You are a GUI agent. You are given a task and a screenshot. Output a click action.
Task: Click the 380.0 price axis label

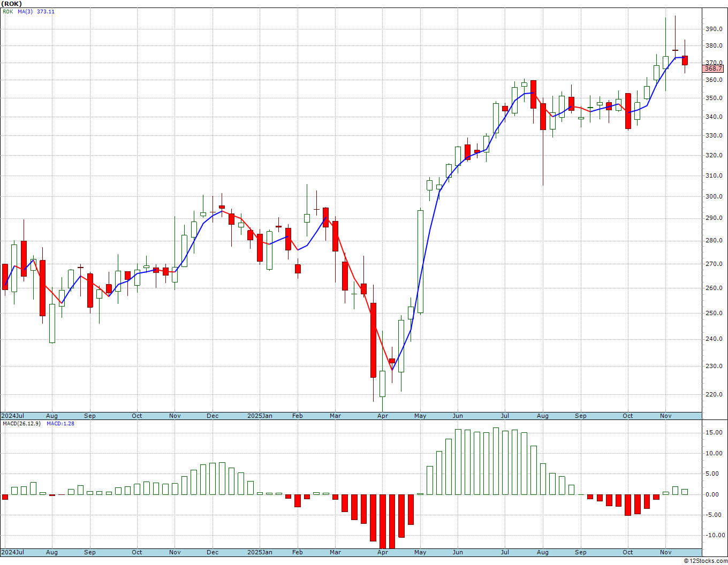point(714,46)
